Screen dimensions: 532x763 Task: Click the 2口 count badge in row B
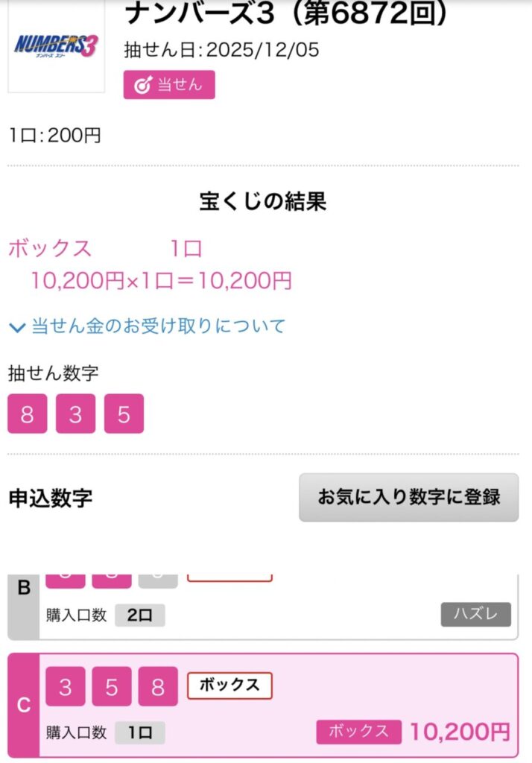coord(139,615)
